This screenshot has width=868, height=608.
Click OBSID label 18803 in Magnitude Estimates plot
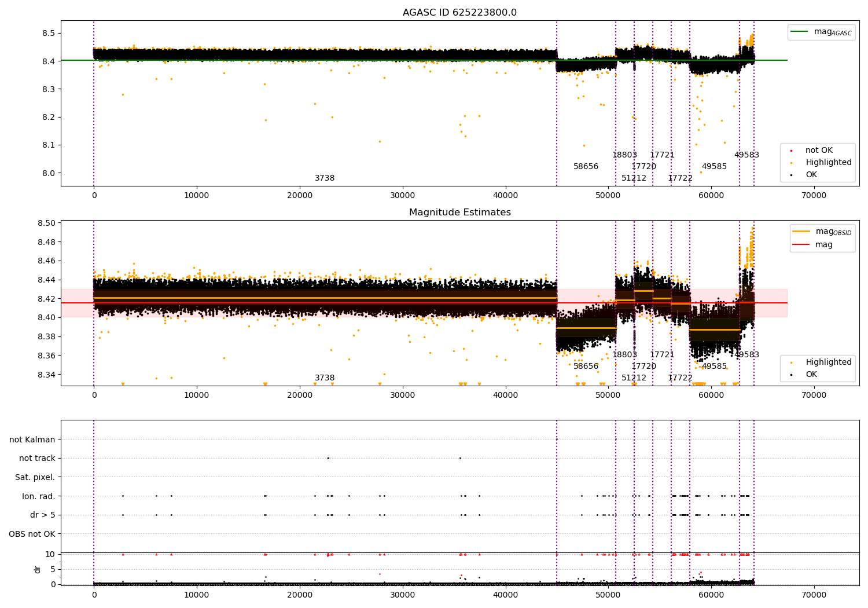624,355
